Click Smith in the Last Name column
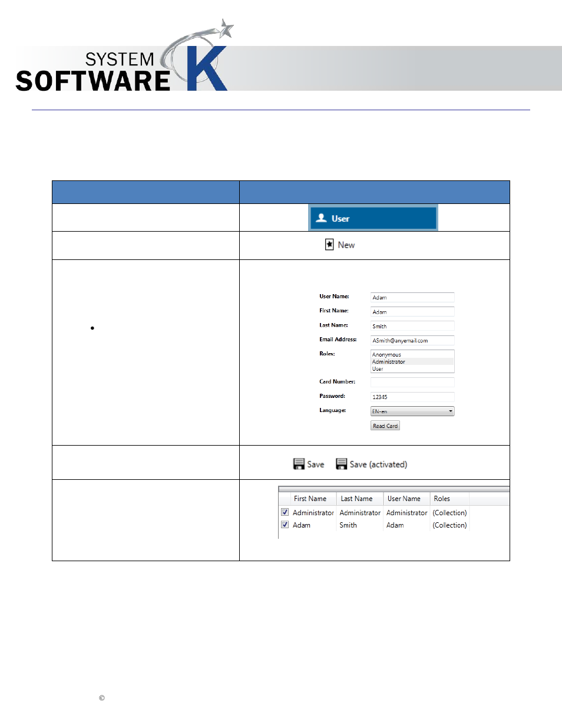 [348, 525]
